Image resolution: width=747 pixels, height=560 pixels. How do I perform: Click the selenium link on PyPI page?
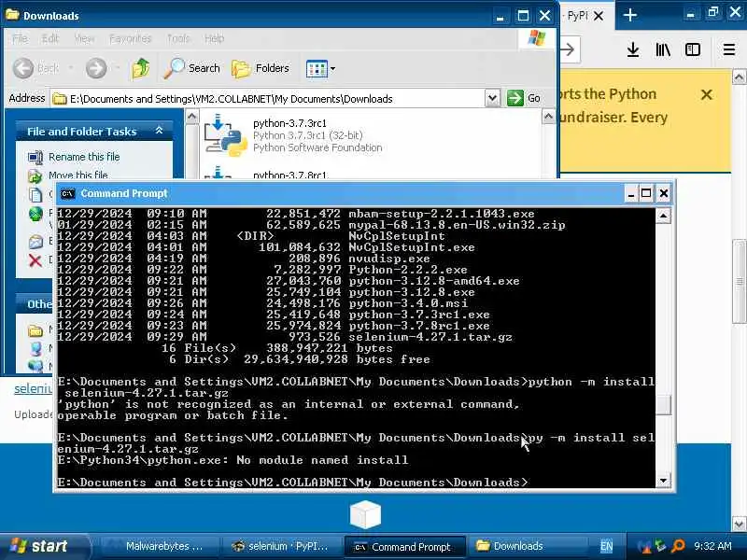tap(33, 388)
